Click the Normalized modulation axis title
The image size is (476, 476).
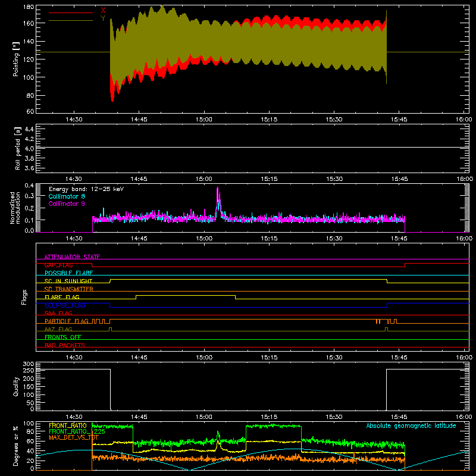click(x=15, y=208)
